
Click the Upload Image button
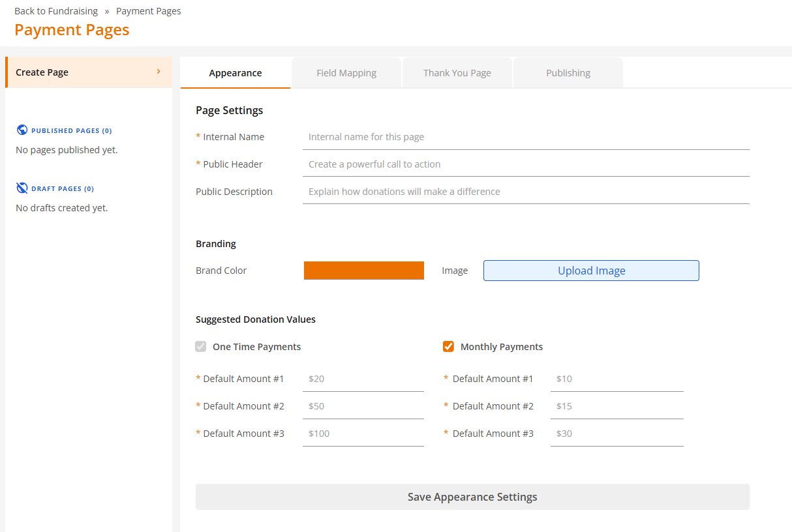590,270
